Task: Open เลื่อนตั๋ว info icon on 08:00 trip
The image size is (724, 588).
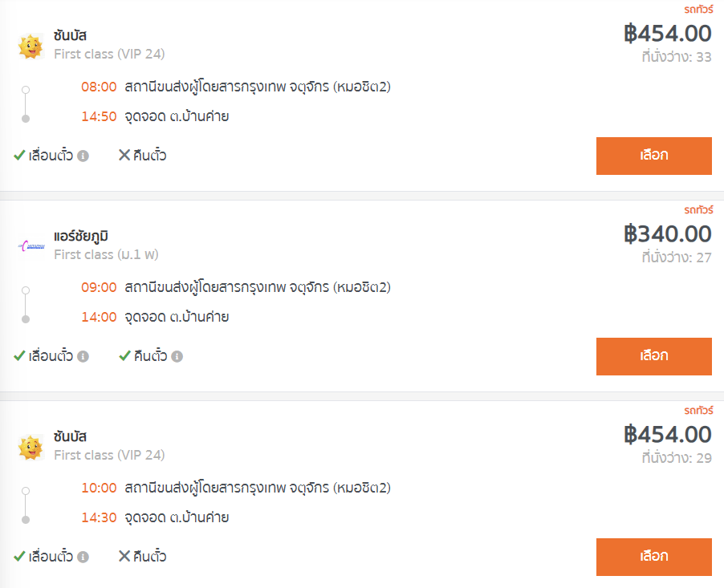Action: [x=83, y=156]
